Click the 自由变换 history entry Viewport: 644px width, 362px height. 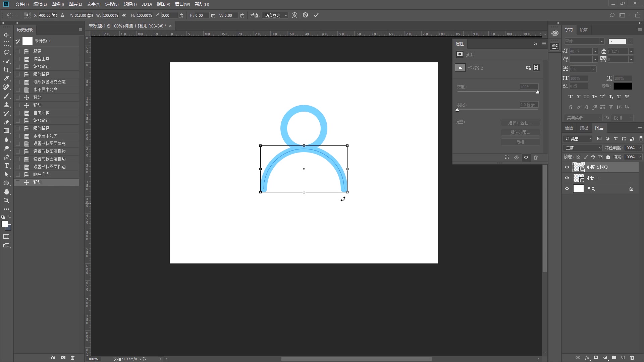(41, 113)
